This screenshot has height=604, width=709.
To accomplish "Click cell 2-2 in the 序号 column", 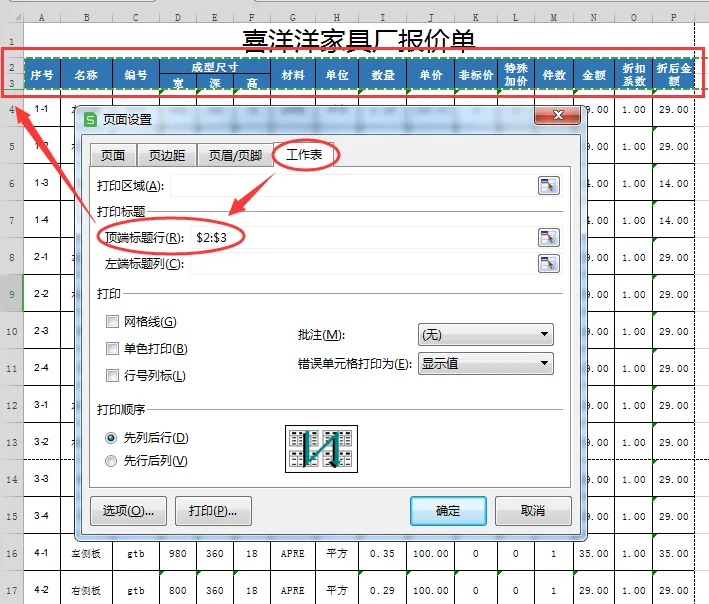I will (x=42, y=294).
